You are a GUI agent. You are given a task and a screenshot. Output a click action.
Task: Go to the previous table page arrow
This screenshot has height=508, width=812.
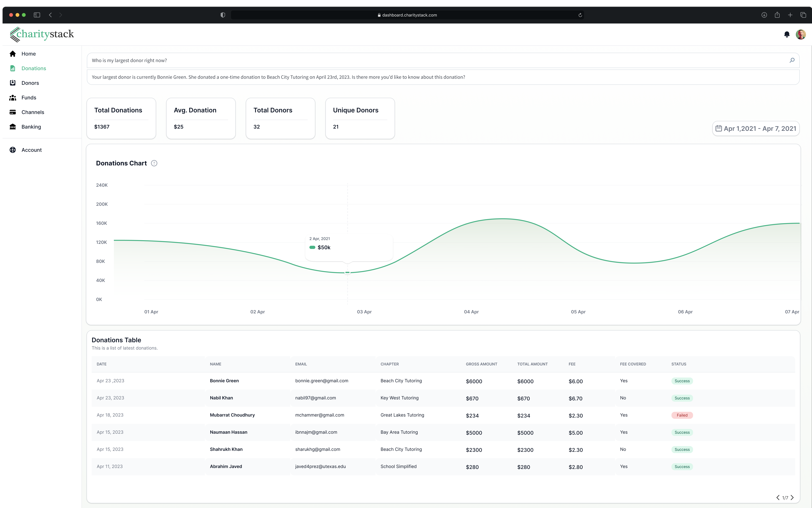click(x=778, y=498)
